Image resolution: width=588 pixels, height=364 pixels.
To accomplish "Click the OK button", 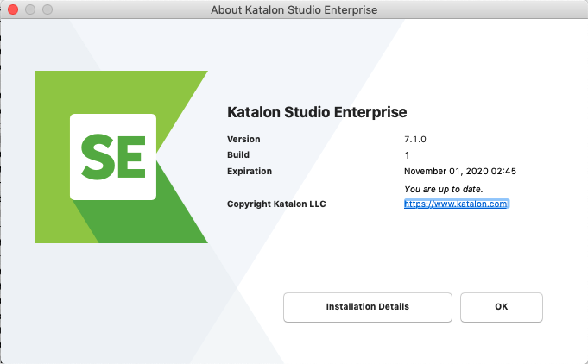I will (x=501, y=307).
